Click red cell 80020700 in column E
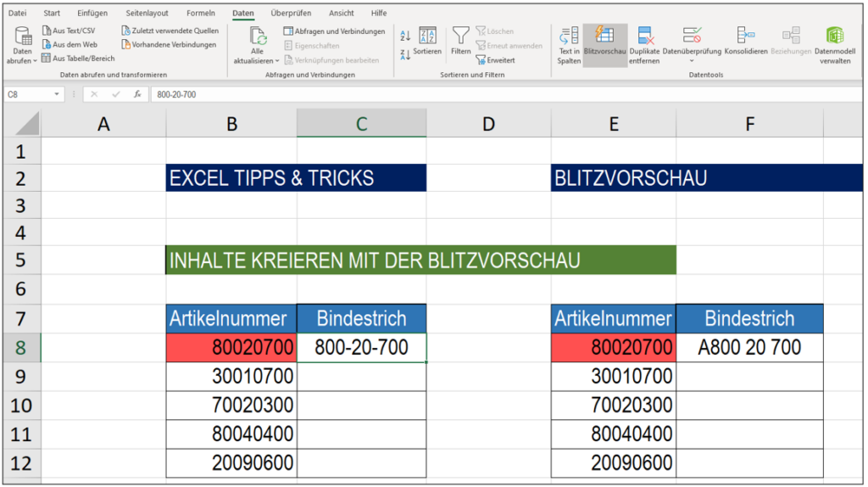The height and width of the screenshot is (487, 868). tap(614, 347)
